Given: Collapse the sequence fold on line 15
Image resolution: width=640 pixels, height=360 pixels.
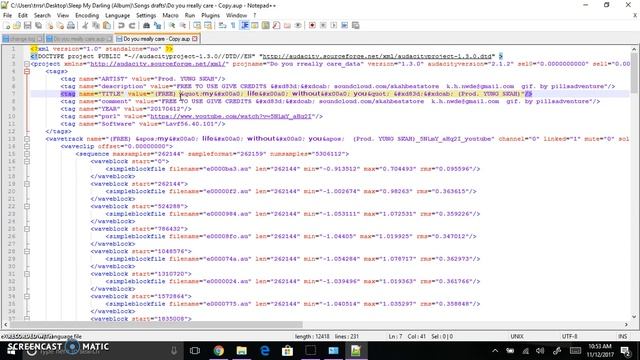Looking at the screenshot, I should pyautogui.click(x=27, y=154).
